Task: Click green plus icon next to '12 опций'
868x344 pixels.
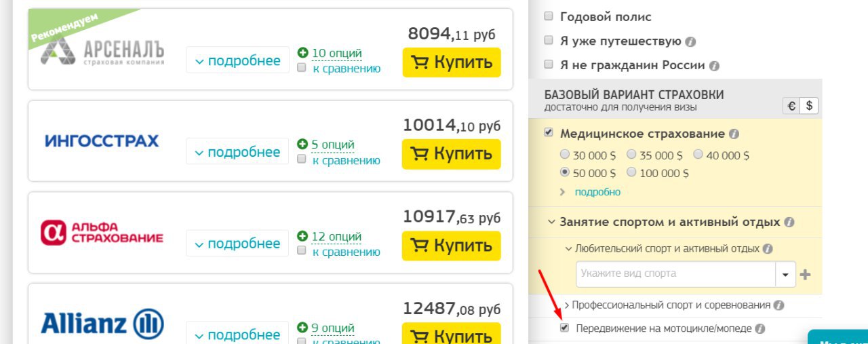Action: click(302, 237)
